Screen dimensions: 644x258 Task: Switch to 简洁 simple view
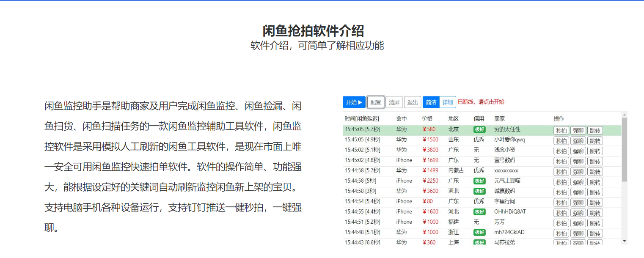pos(431,102)
